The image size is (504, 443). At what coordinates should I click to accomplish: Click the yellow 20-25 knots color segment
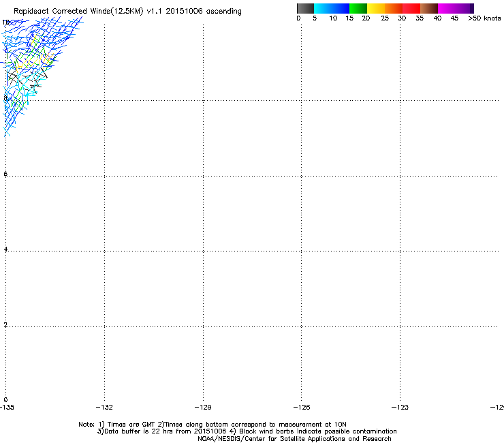tap(376, 8)
